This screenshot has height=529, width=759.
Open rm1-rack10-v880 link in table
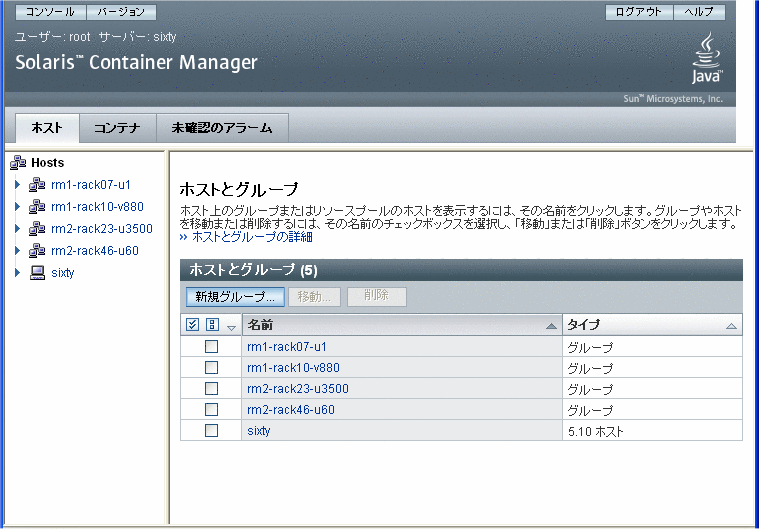coord(293,368)
